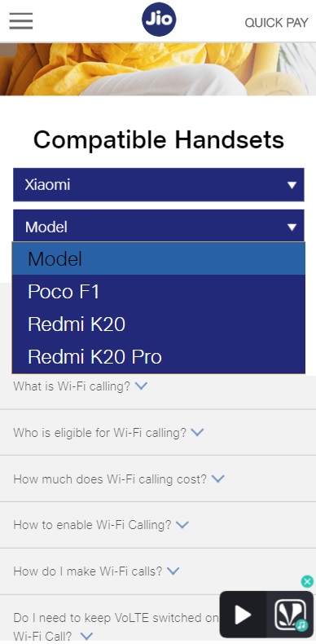Expand How much does Wi-Fi calling cost
The width and height of the screenshot is (316, 644).
(119, 479)
